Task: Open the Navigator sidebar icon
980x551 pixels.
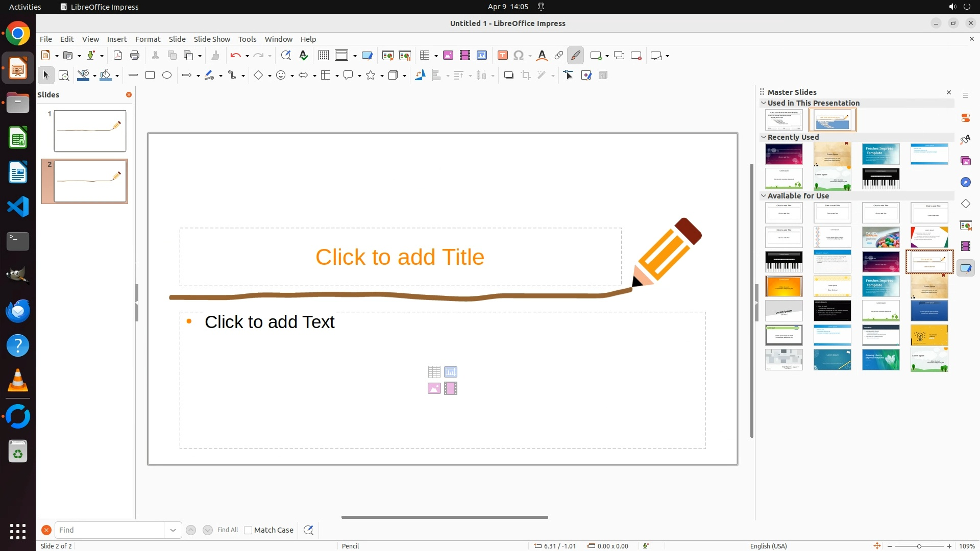Action: 966,182
